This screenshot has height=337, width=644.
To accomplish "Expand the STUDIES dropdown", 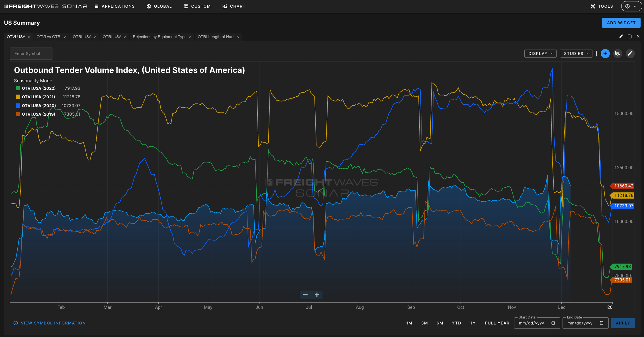I will [576, 53].
